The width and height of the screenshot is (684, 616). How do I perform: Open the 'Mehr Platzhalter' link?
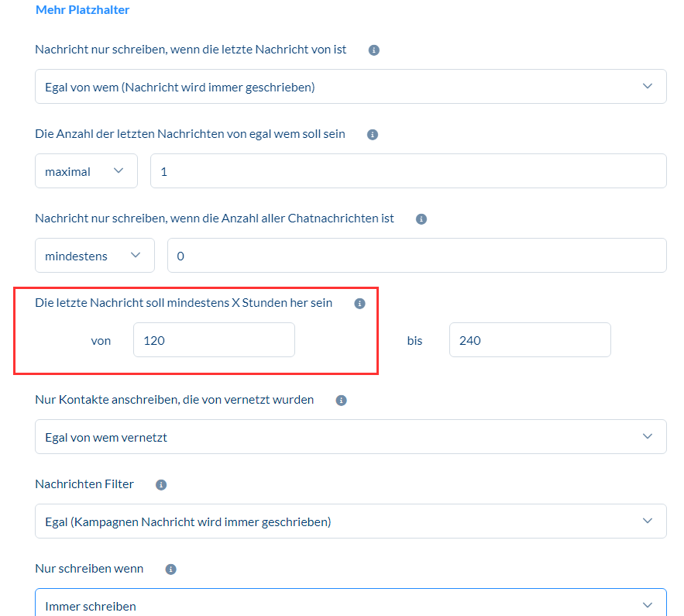pyautogui.click(x=83, y=10)
